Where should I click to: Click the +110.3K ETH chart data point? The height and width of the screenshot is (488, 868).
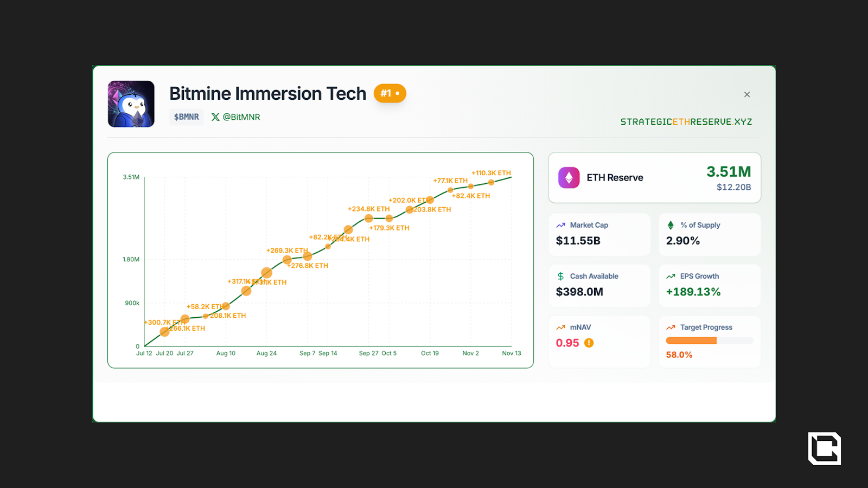tap(491, 182)
